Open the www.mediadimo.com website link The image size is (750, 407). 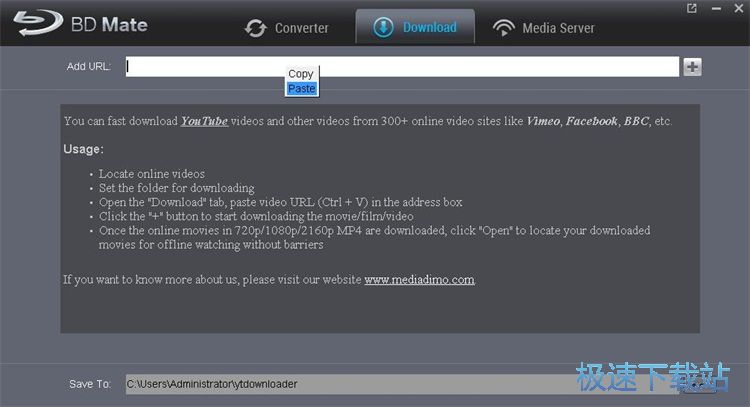click(x=419, y=280)
